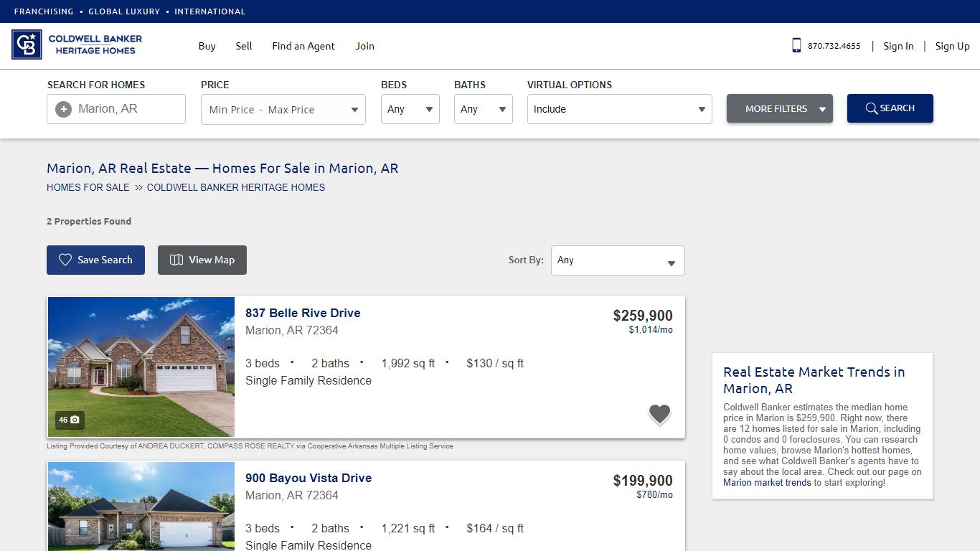Click Sign In link
Image resolution: width=980 pixels, height=551 pixels.
pyautogui.click(x=898, y=46)
